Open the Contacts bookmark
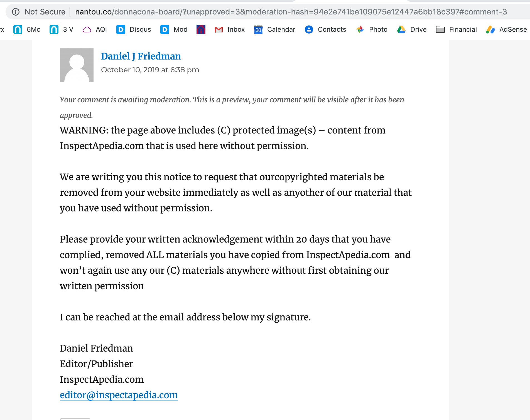This screenshot has width=530, height=420. click(325, 29)
